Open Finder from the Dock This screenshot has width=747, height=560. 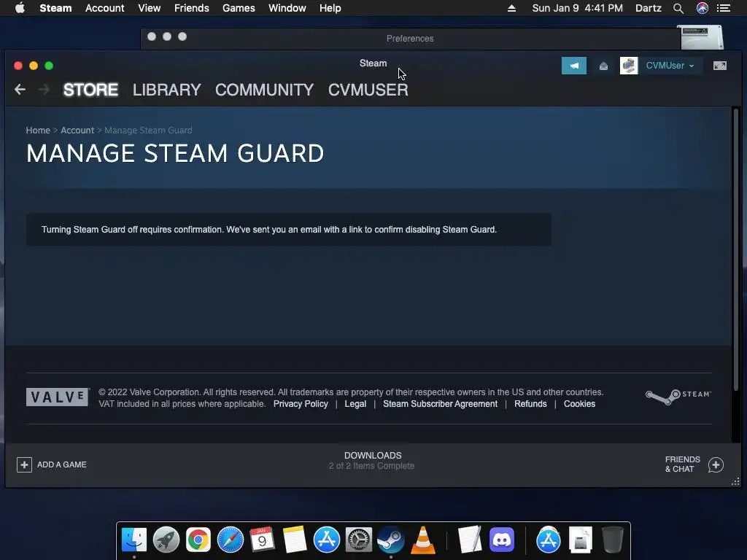(x=134, y=540)
